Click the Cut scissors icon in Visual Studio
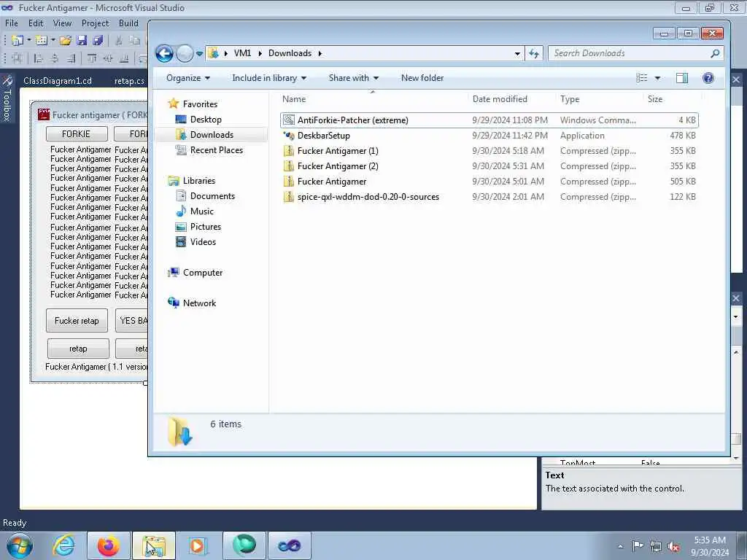The image size is (747, 560). 119,41
